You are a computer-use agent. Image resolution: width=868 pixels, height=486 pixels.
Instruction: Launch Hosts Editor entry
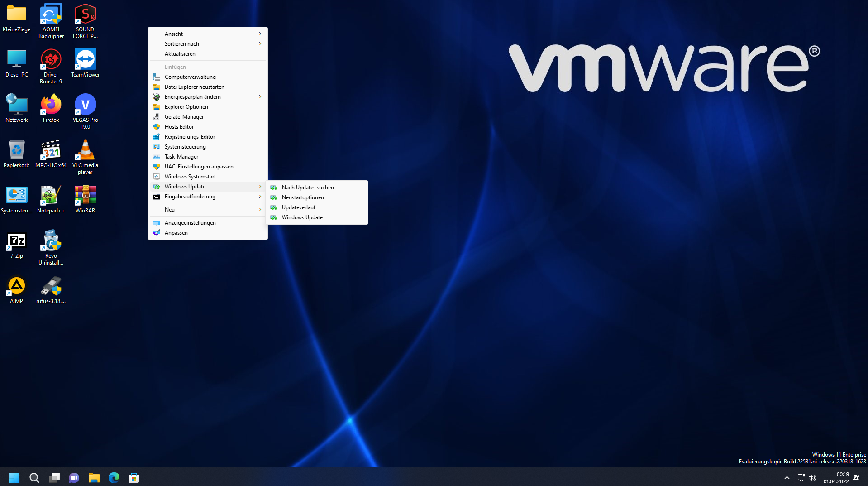point(208,127)
